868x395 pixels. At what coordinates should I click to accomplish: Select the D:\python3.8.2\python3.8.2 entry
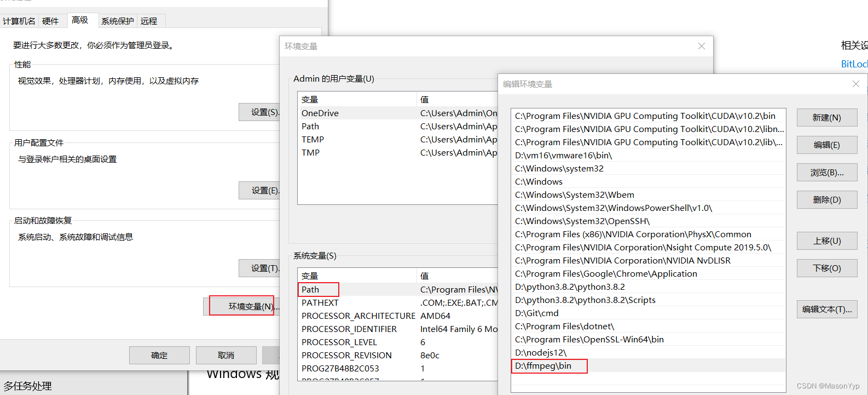[x=649, y=287]
